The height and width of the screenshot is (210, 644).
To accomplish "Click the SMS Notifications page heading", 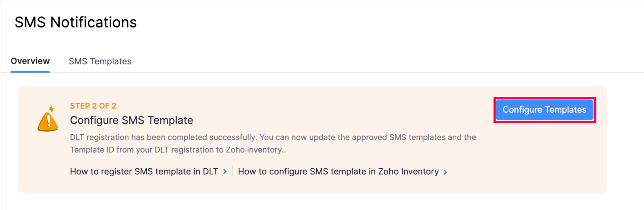I will 75,22.
